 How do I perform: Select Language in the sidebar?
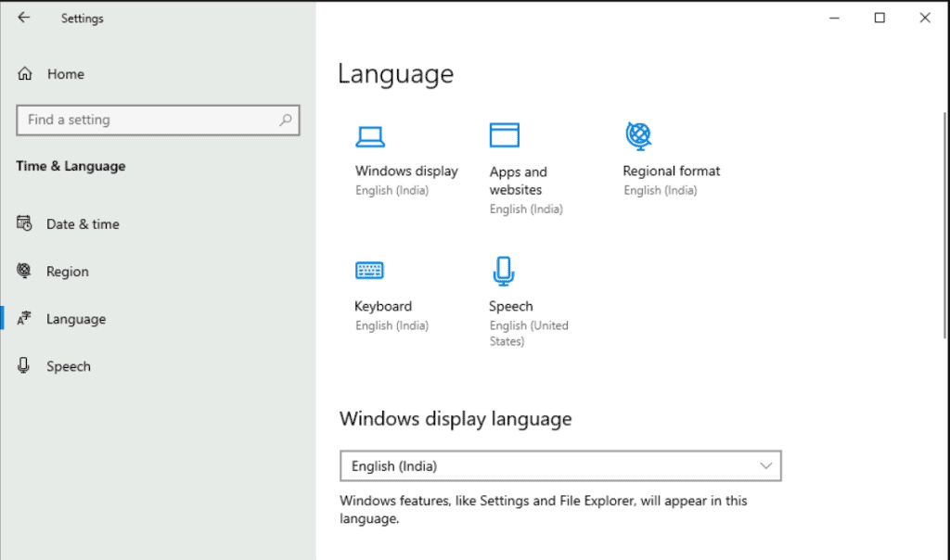tap(76, 319)
